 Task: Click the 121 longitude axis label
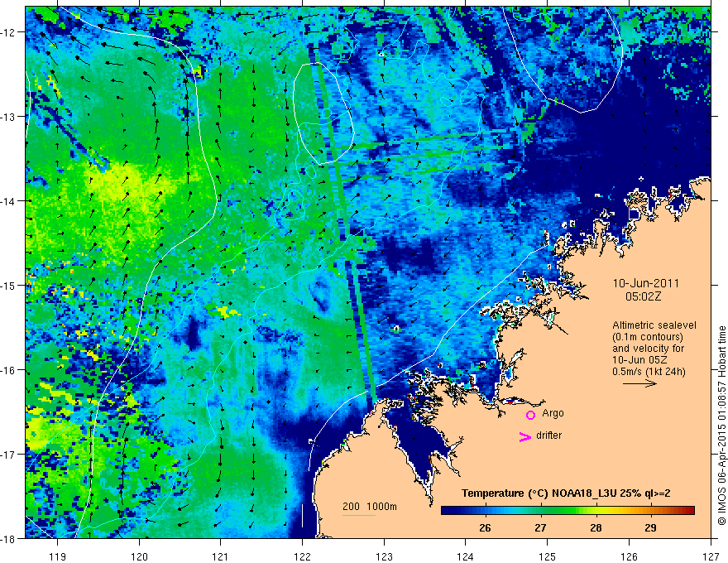pyautogui.click(x=221, y=556)
